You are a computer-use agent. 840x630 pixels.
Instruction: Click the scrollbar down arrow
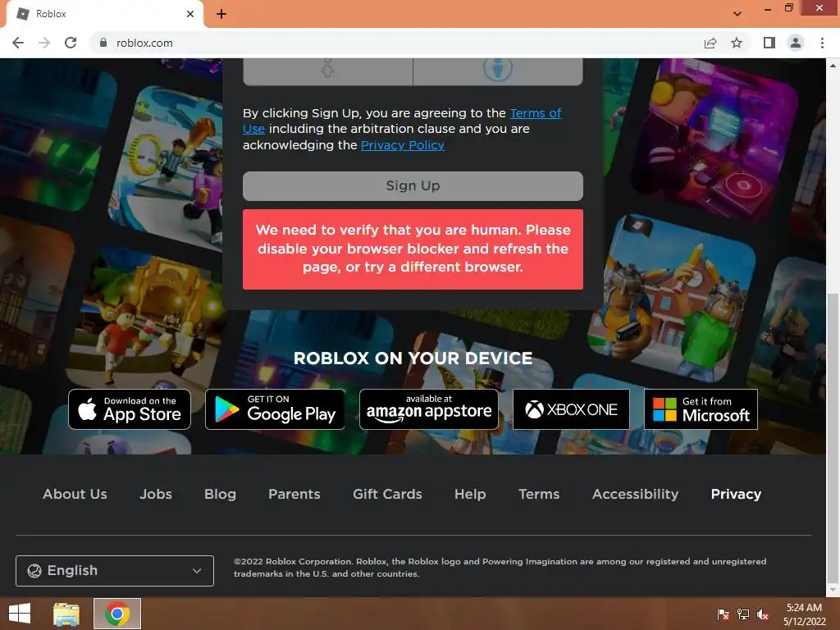coord(833,591)
